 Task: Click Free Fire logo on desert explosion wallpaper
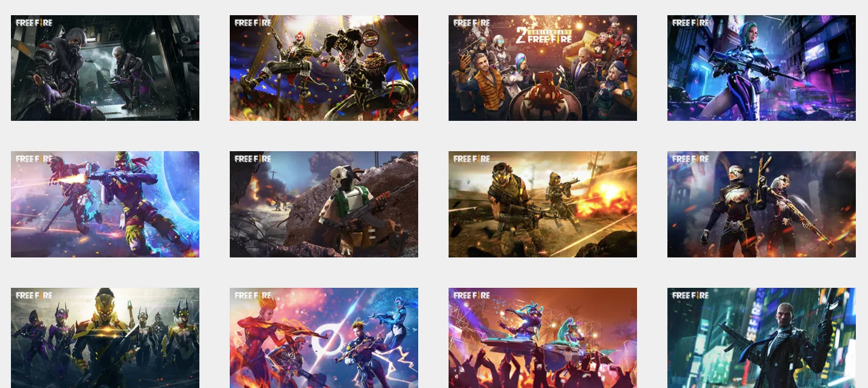coord(471,158)
